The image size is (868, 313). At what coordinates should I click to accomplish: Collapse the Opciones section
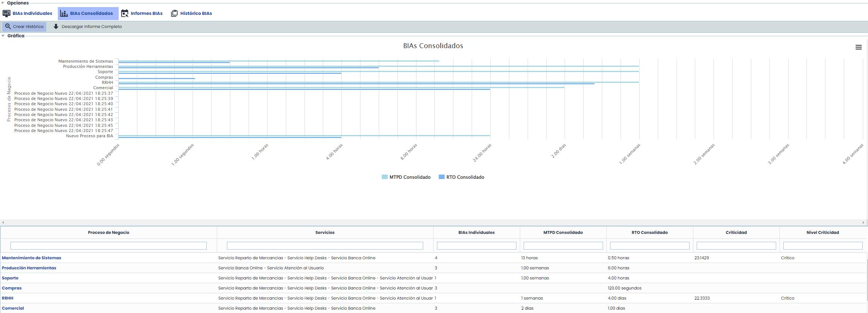(3, 3)
